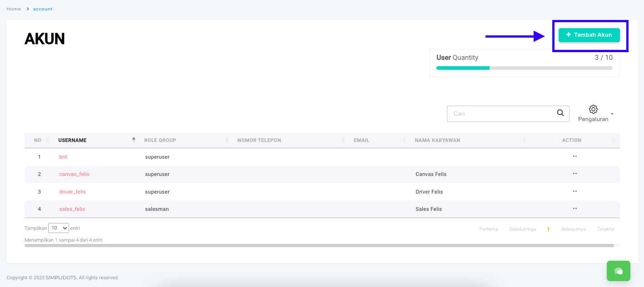Open action menu for canvas_felis row
644x287 pixels.
pyautogui.click(x=575, y=174)
